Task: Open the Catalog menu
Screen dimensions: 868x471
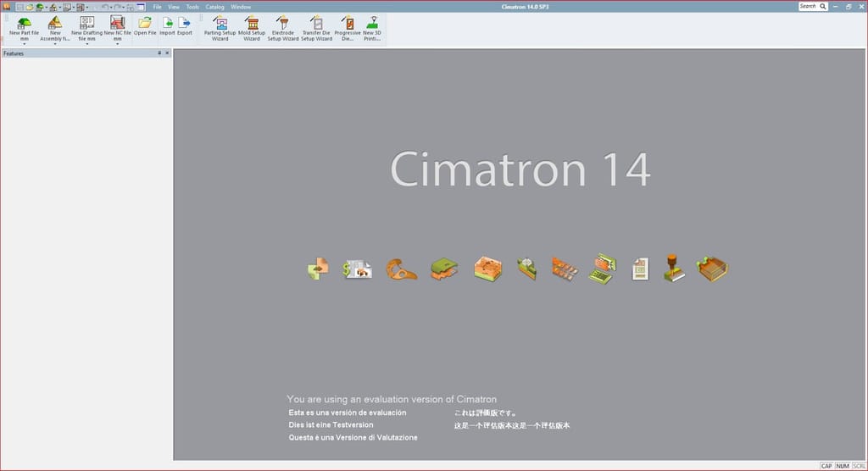Action: (x=214, y=7)
